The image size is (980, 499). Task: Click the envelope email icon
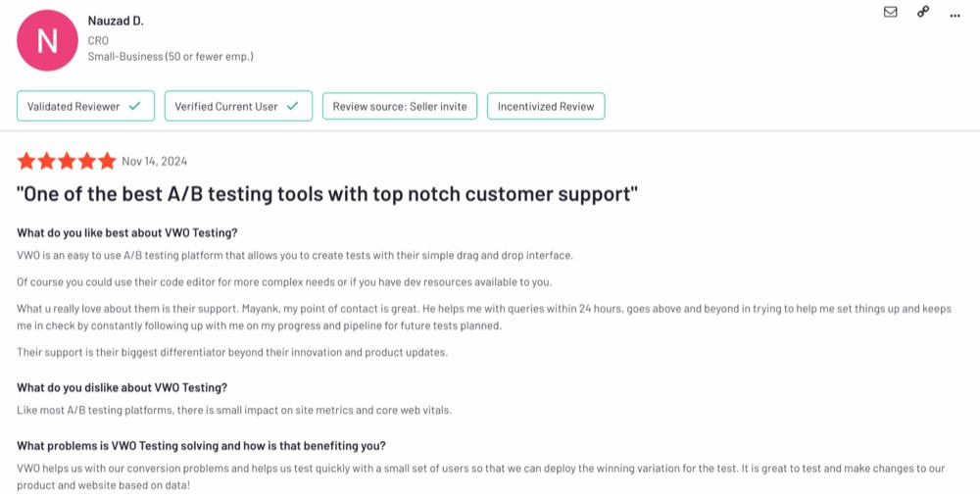tap(890, 12)
